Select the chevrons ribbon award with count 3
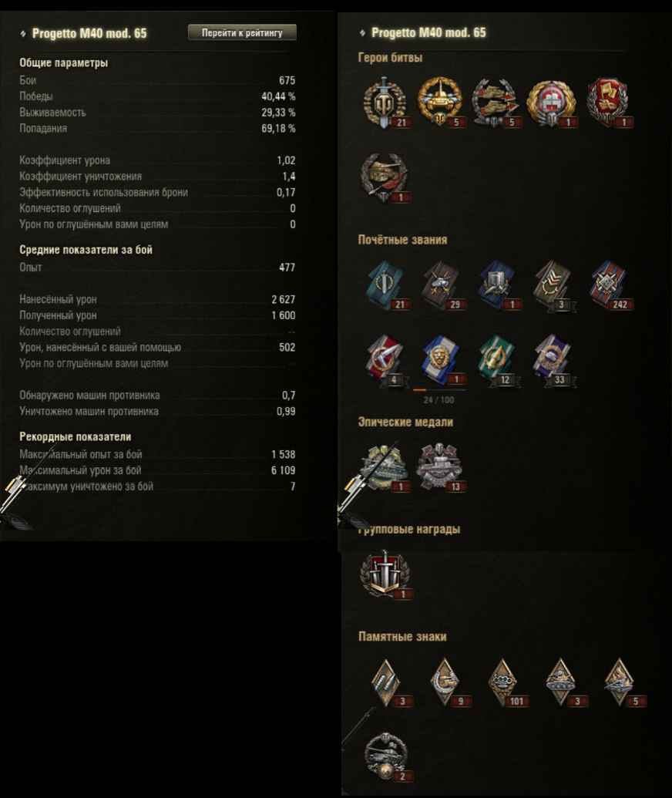The image size is (672, 798). click(553, 285)
